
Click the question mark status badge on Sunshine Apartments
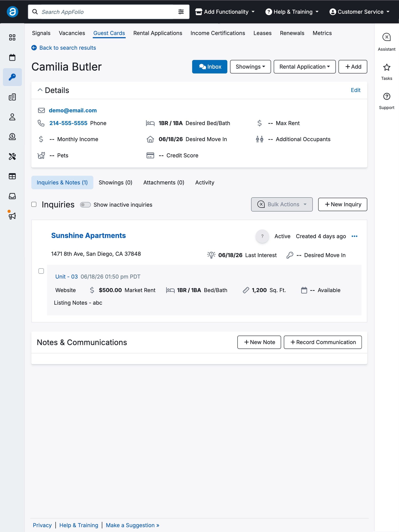(x=262, y=236)
